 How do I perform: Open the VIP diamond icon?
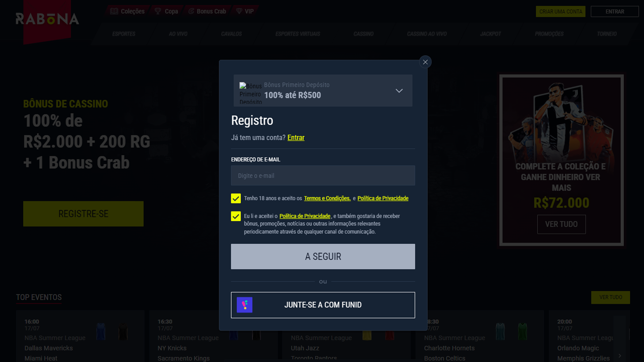[x=239, y=11]
